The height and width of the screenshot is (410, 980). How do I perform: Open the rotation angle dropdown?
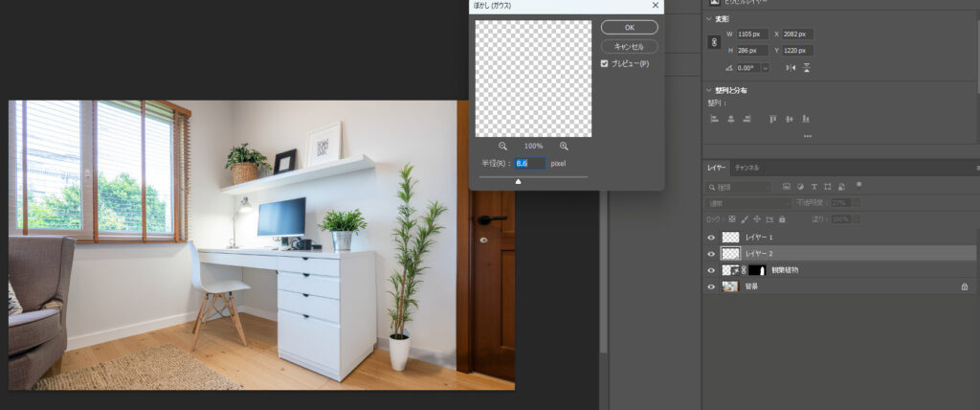(x=766, y=68)
